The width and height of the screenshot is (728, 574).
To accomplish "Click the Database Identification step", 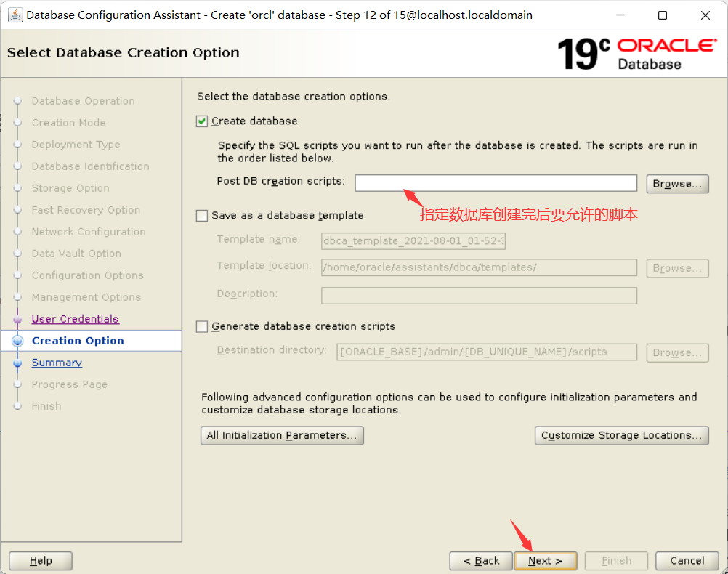I will click(91, 166).
